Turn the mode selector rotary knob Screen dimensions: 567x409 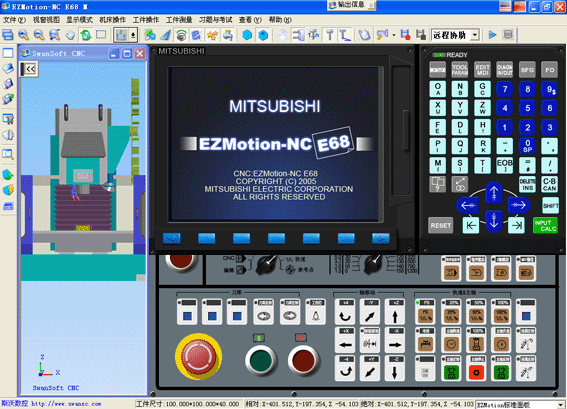click(x=267, y=265)
